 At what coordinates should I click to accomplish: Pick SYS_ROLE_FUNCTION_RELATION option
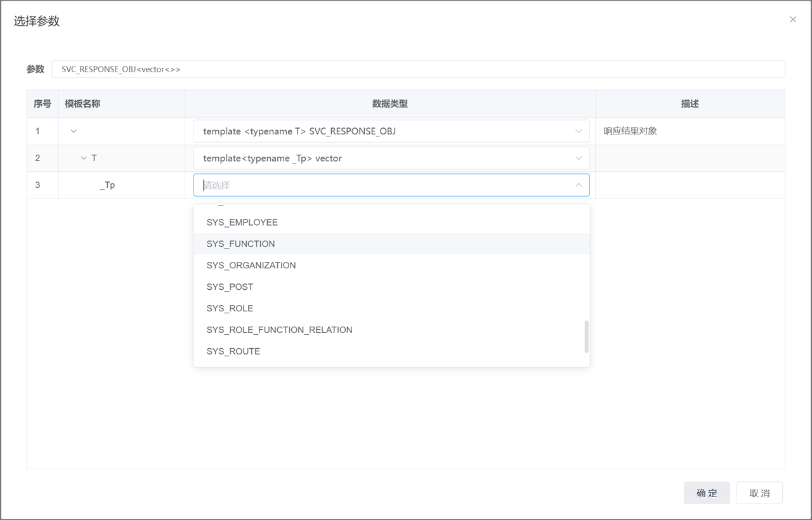pyautogui.click(x=391, y=330)
